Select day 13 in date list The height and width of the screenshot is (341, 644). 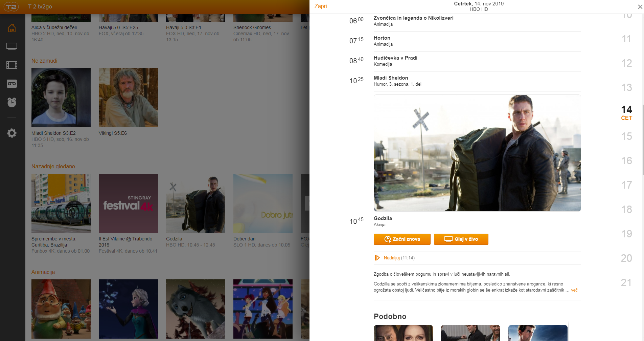626,88
